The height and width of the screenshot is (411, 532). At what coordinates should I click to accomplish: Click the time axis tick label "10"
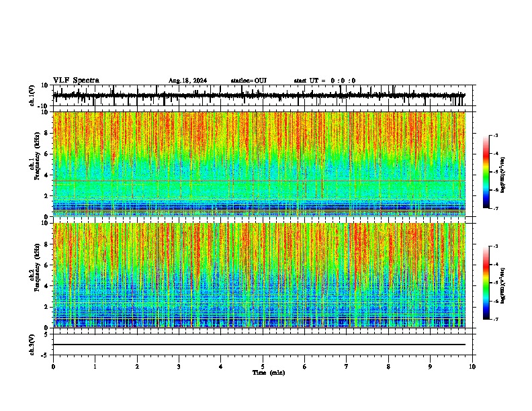click(x=472, y=367)
